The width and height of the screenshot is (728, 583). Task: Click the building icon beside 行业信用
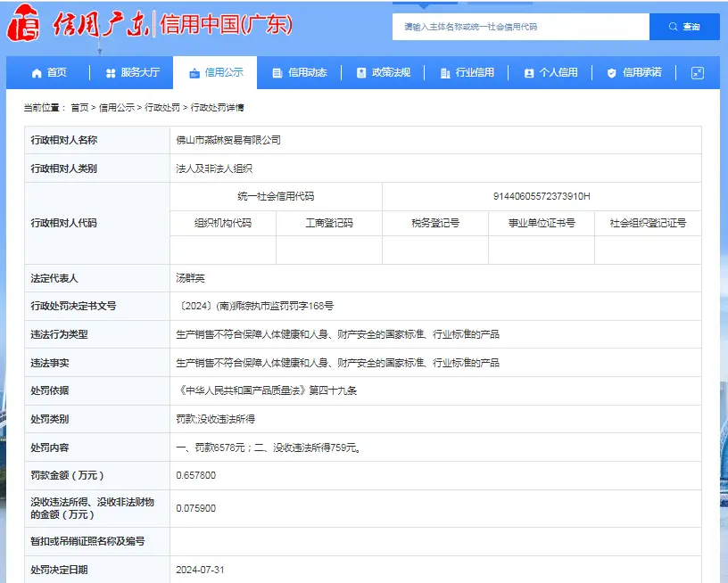click(x=445, y=73)
